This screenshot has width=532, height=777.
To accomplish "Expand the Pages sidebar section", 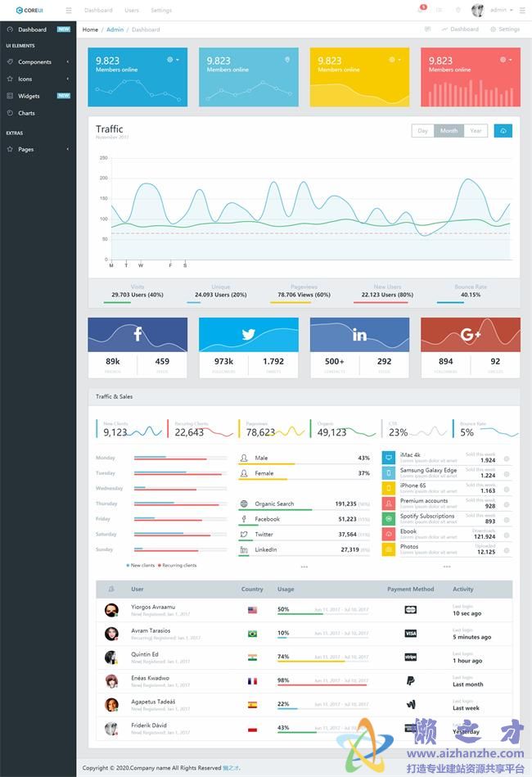I will [x=38, y=150].
